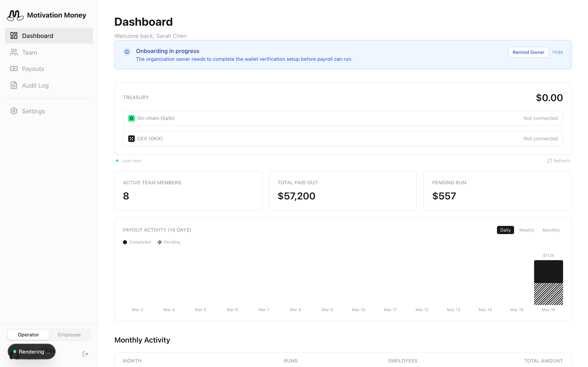Click the info icon on the onboarding banner
Screen dimensions: 588x367
pos(127,52)
